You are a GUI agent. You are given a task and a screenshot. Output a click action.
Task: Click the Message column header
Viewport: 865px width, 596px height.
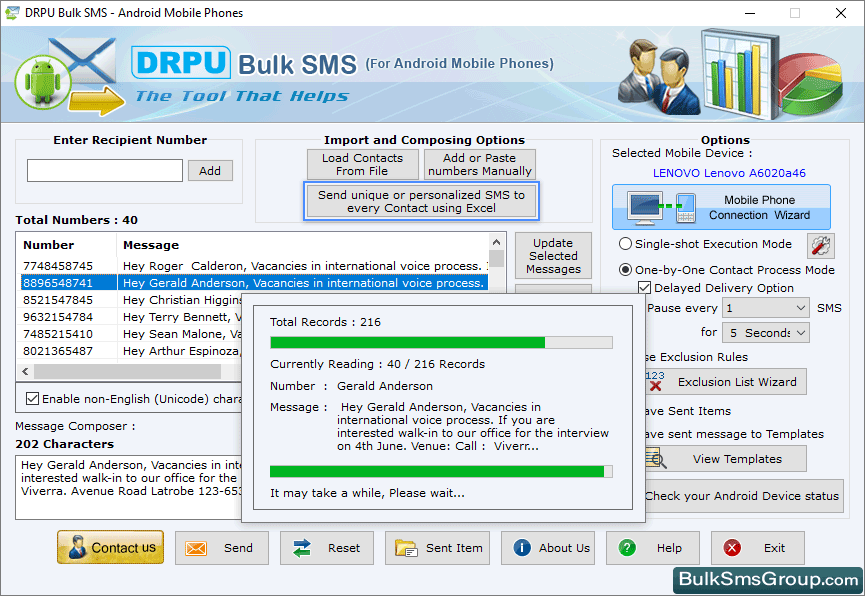(303, 245)
